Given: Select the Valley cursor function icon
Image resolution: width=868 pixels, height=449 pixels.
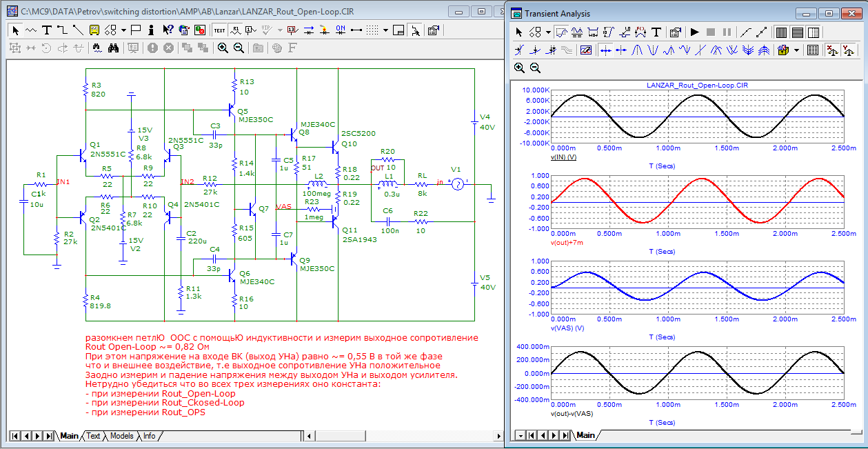Looking at the screenshot, I should (x=653, y=50).
